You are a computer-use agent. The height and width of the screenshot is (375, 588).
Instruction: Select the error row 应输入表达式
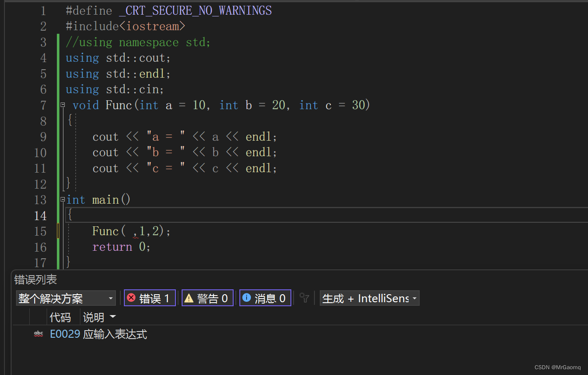click(x=300, y=334)
